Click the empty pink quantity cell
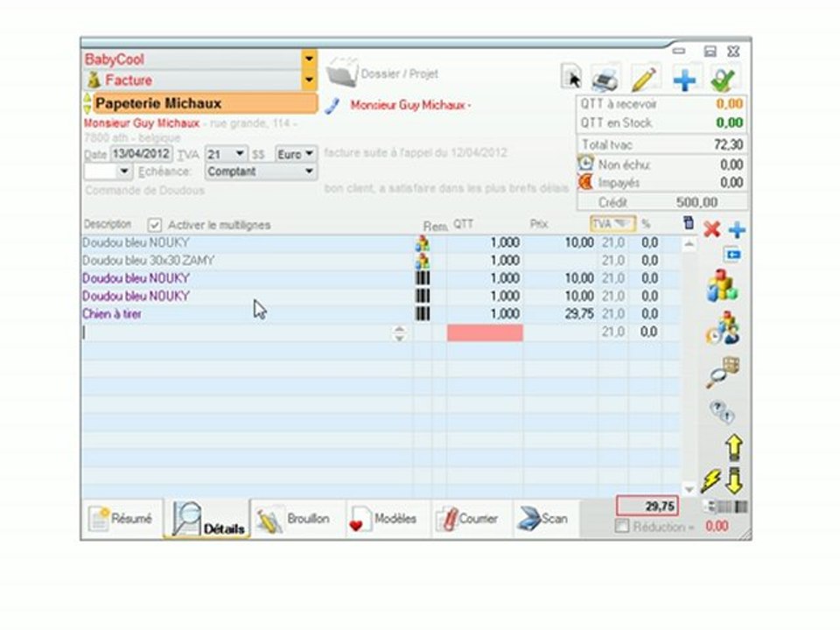840x630 pixels. point(485,332)
